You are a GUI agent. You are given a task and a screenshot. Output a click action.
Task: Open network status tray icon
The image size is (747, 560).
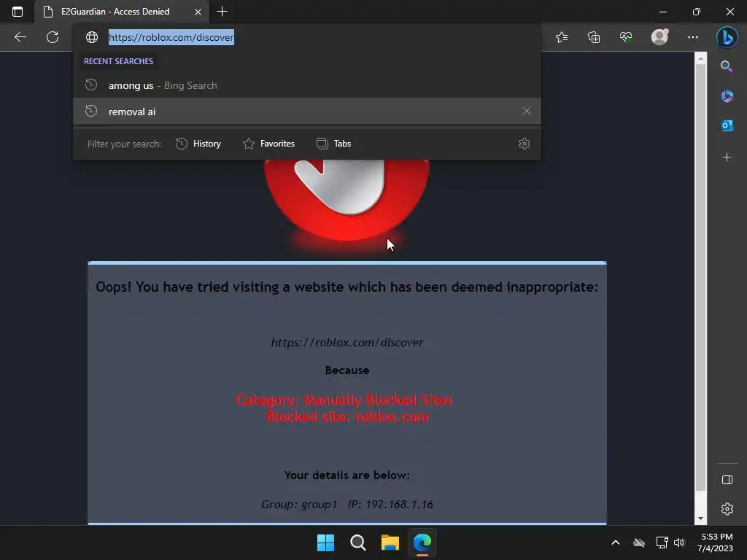(x=662, y=542)
